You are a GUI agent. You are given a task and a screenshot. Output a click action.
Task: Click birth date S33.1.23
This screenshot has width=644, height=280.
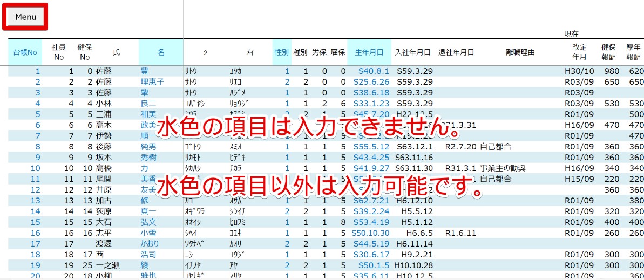(371, 104)
